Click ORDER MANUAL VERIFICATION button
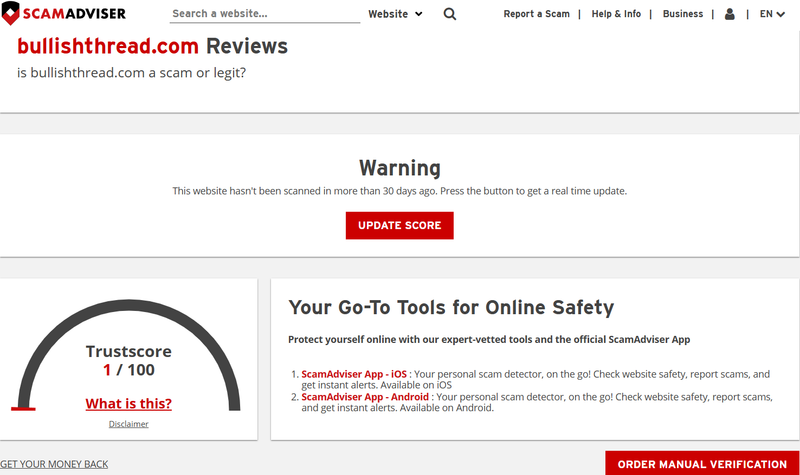This screenshot has height=475, width=800. [x=702, y=464]
